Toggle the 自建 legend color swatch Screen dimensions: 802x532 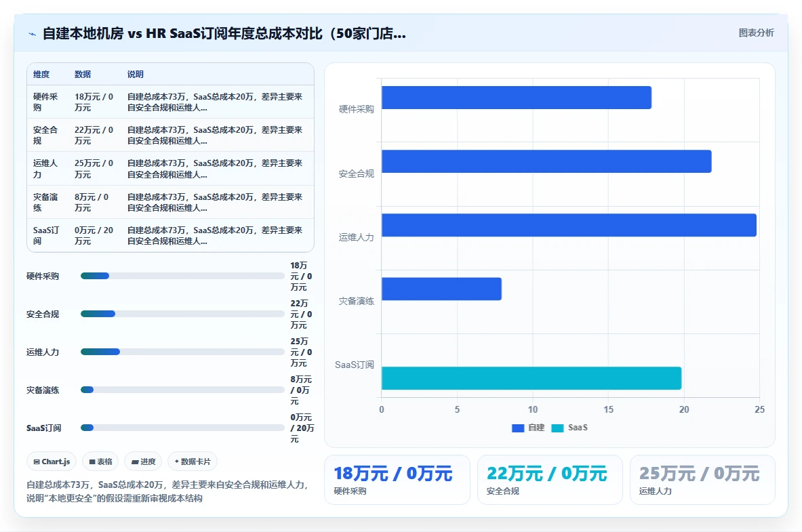pyautogui.click(x=518, y=428)
